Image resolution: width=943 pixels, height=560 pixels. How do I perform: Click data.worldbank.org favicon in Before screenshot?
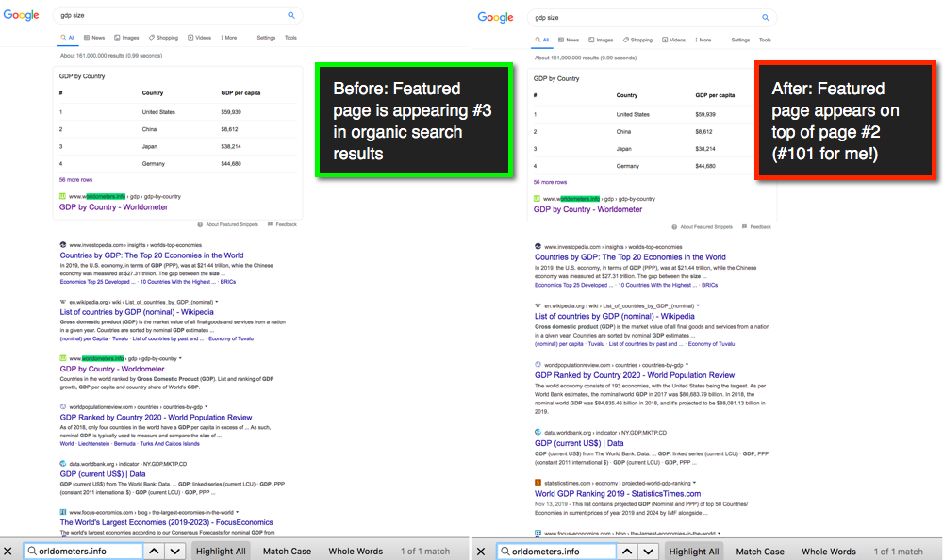[63, 464]
